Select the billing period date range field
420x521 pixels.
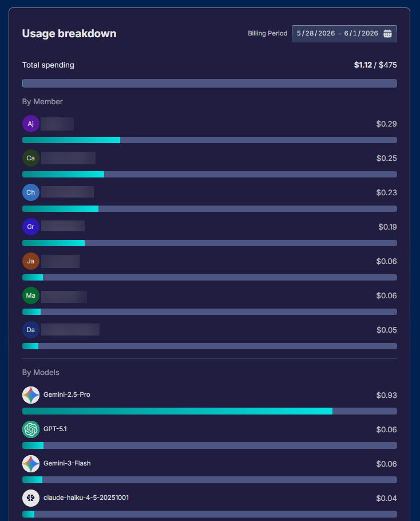[x=344, y=34]
